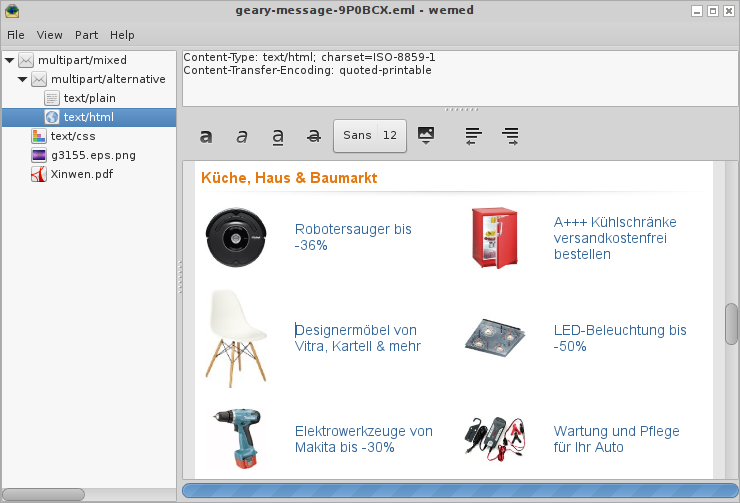Click the wemed application icon in title bar
The width and height of the screenshot is (740, 503).
[x=12, y=10]
